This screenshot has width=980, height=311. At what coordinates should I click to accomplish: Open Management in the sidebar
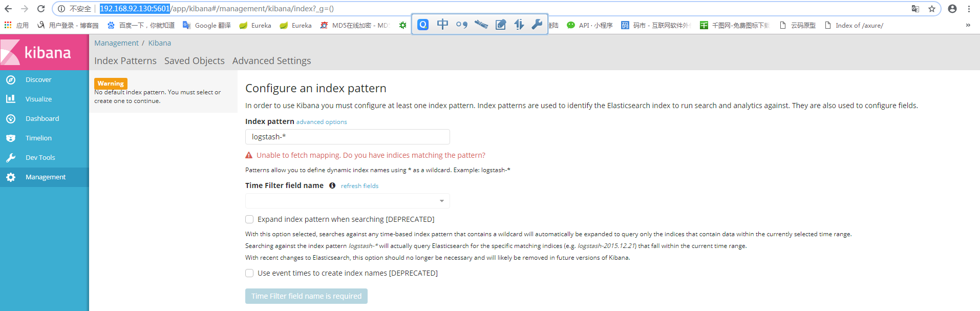pos(45,177)
